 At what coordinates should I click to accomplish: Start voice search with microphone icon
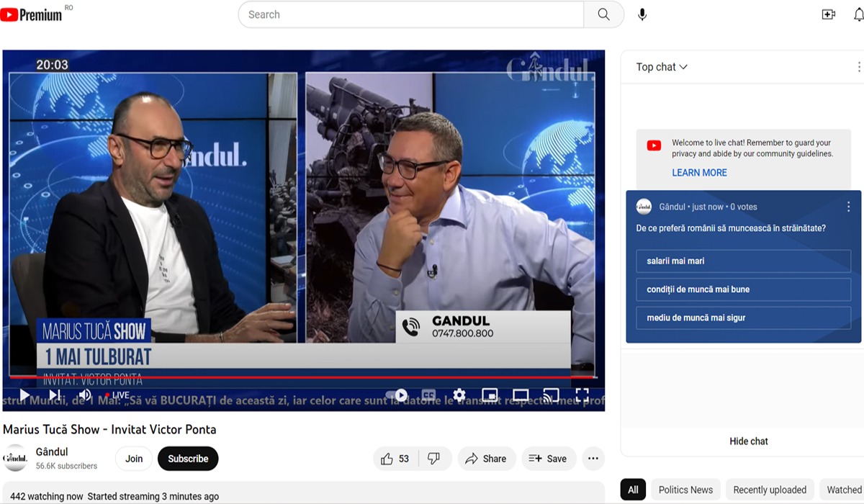click(642, 14)
